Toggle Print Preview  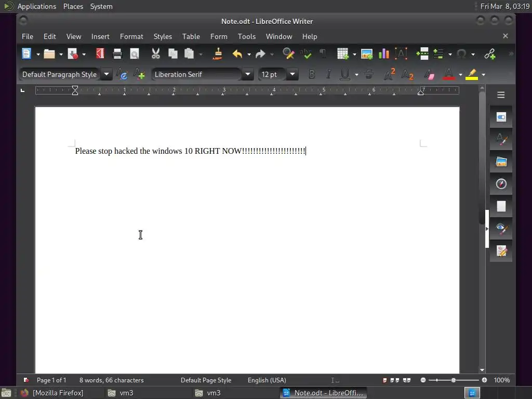click(x=135, y=54)
